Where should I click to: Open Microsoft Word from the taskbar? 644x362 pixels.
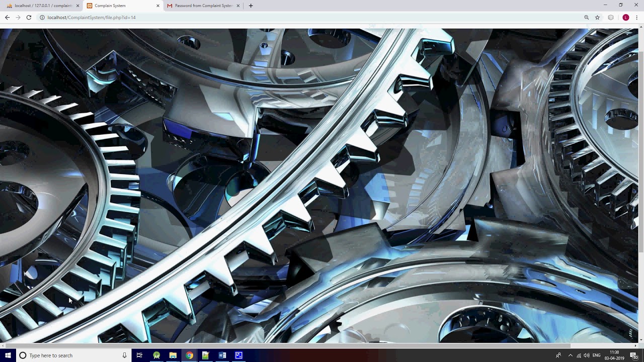(222, 355)
